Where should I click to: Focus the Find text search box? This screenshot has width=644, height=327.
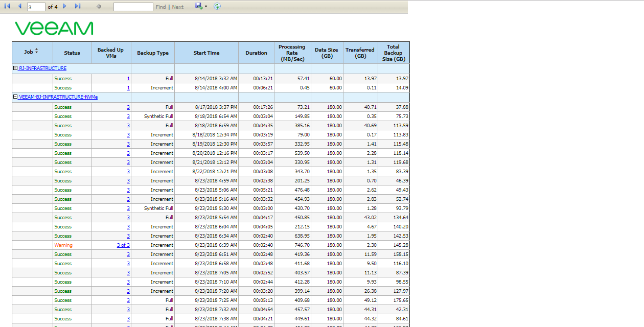(133, 7)
